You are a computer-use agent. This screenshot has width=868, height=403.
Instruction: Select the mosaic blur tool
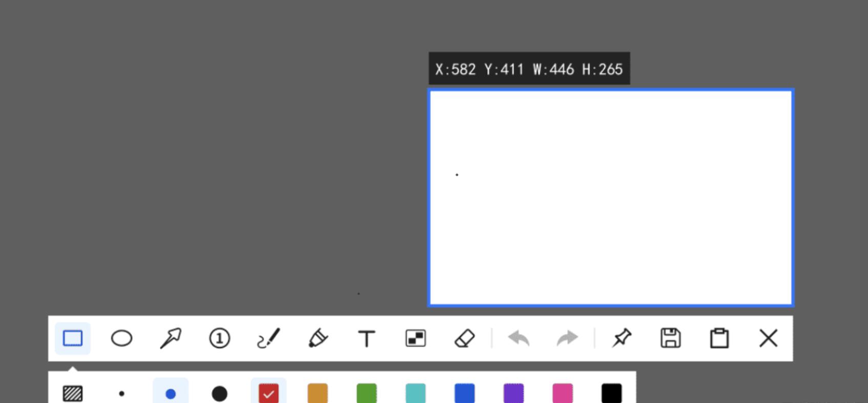coord(416,338)
